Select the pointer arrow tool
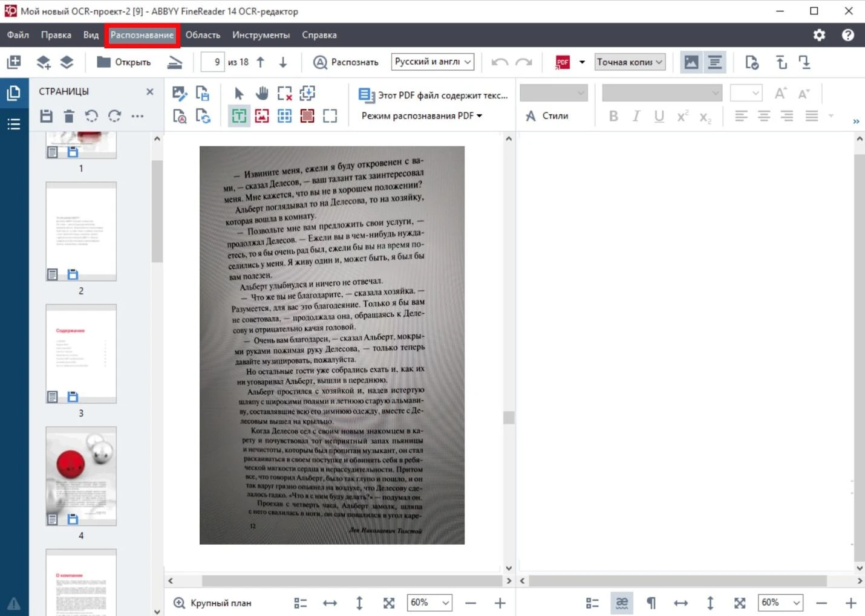Viewport: 865px width, 616px height. (x=239, y=93)
